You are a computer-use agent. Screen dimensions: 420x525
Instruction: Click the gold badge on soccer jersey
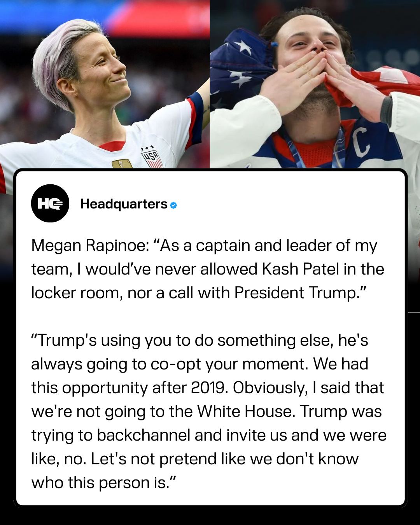122,164
